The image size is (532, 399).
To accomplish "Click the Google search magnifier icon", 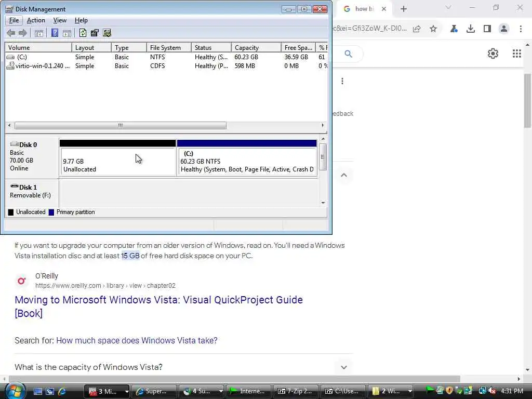I will point(349,54).
